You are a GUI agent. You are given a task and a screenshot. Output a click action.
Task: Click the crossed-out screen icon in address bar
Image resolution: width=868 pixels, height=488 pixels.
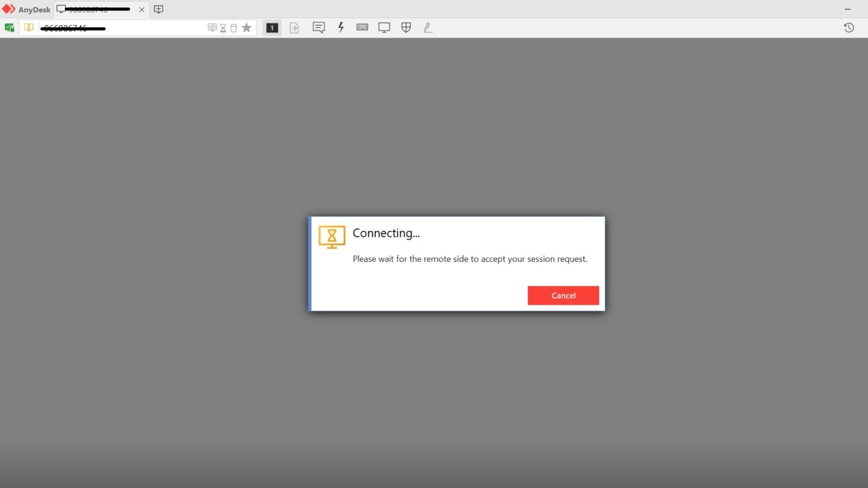[x=212, y=28]
